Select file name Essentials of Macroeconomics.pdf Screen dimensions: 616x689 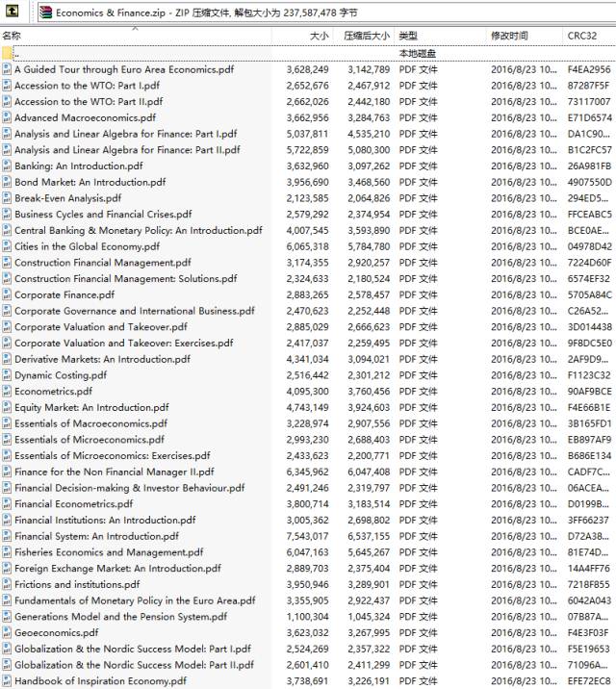[x=90, y=423]
